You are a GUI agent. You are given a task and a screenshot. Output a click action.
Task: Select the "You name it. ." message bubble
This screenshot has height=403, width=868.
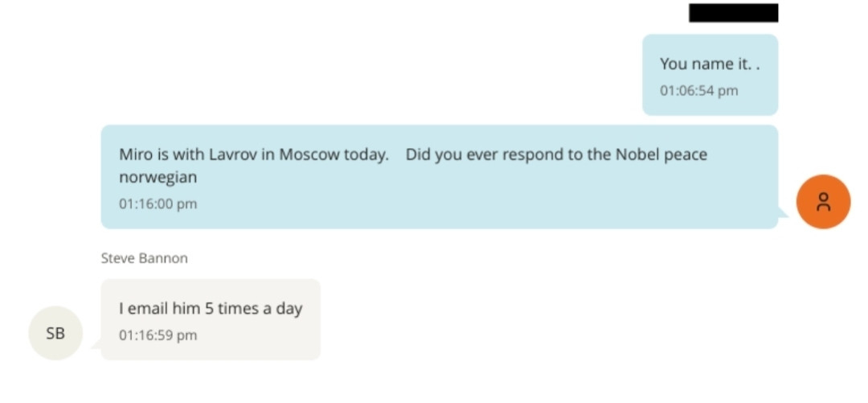710,74
